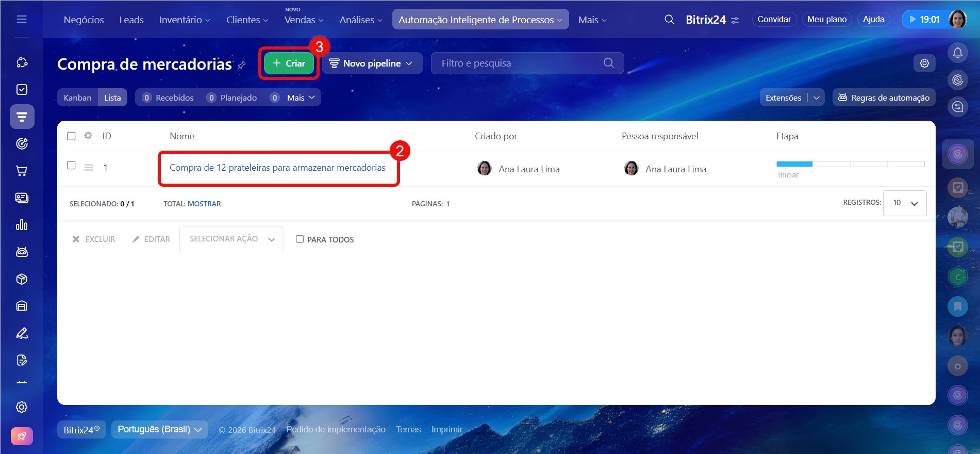
Task: Open the Português (Brasil) language selector
Action: (159, 429)
